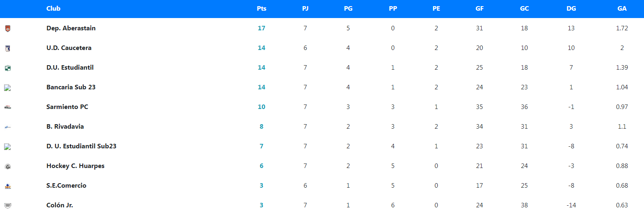Click the Sarmiento PC team logo
The width and height of the screenshot is (644, 218).
point(7,107)
